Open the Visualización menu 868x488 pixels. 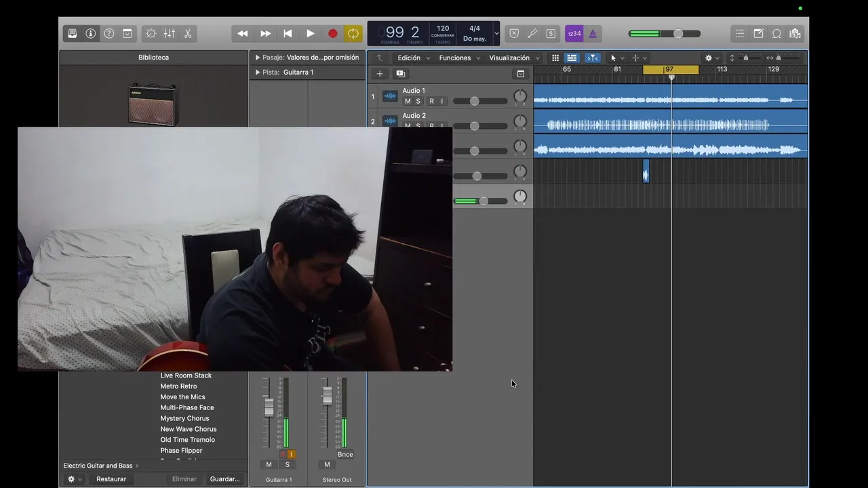(x=514, y=58)
